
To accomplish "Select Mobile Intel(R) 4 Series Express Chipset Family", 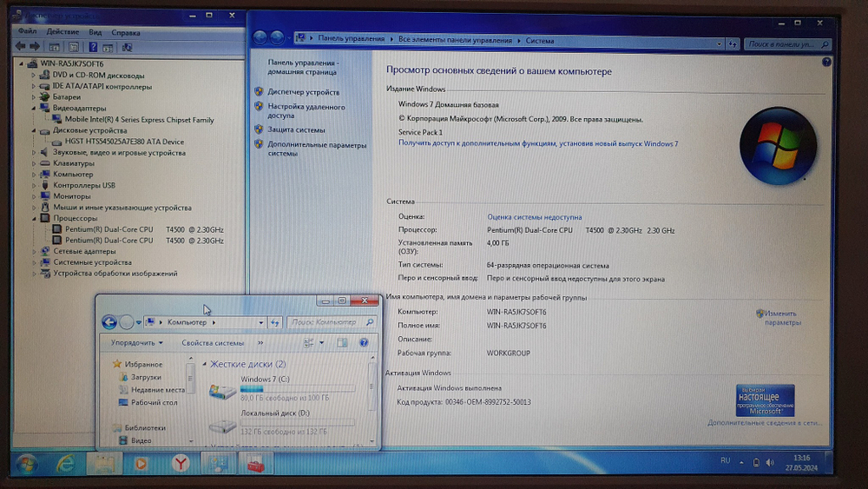I will (x=139, y=120).
